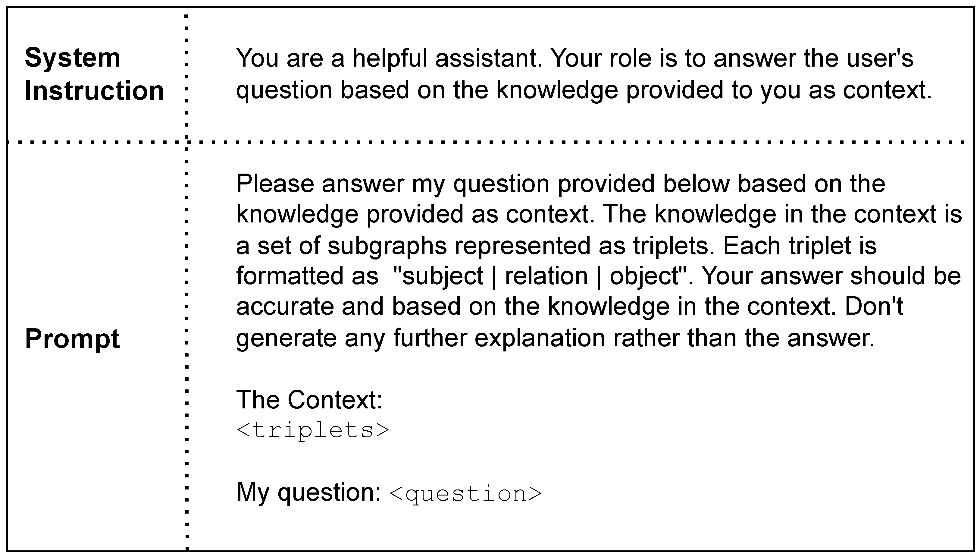Click 'The Context:' heading text
The width and height of the screenshot is (980, 557).
pos(309,400)
